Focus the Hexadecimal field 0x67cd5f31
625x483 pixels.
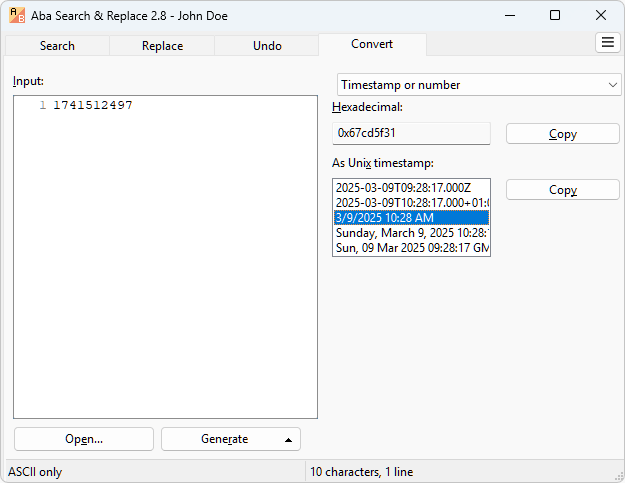[x=411, y=133]
